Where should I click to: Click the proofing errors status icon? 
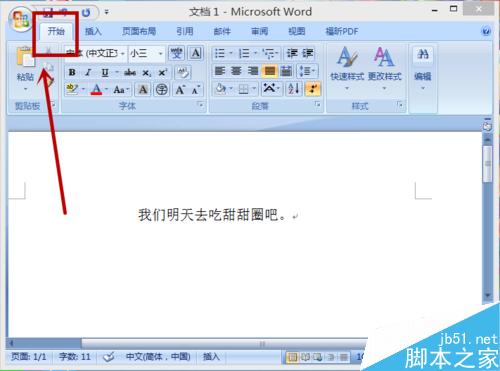(109, 357)
